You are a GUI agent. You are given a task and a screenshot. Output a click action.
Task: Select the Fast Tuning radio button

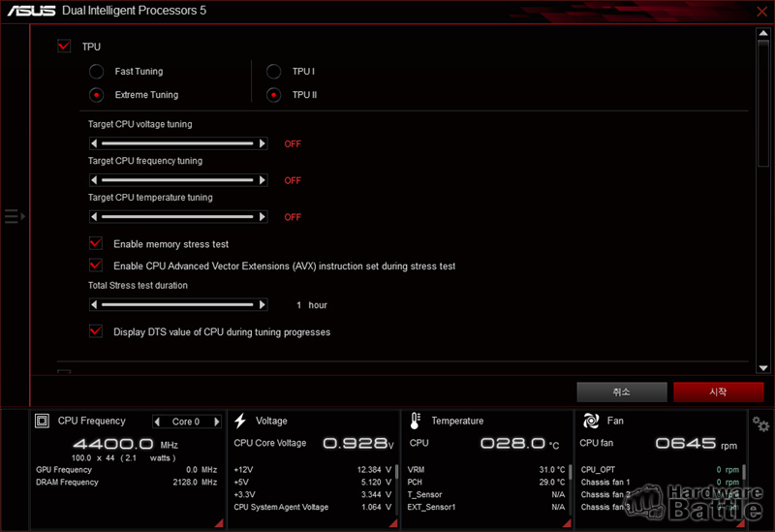point(96,71)
